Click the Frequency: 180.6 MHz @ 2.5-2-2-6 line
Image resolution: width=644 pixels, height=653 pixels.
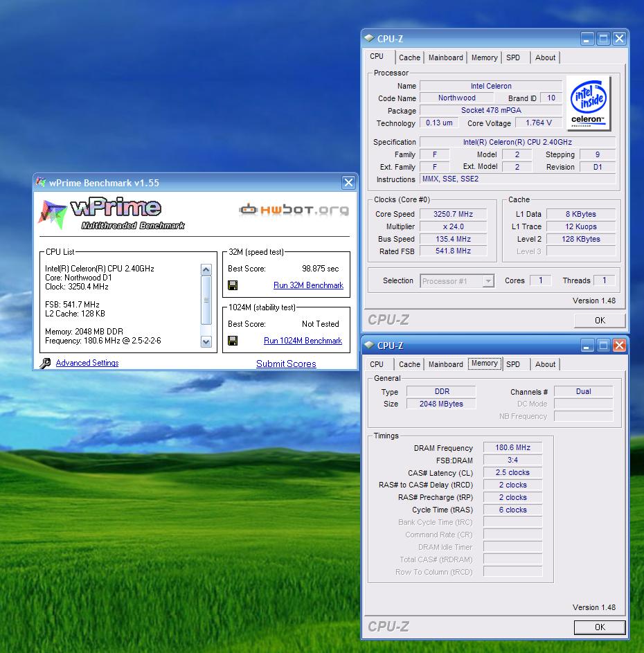click(103, 341)
